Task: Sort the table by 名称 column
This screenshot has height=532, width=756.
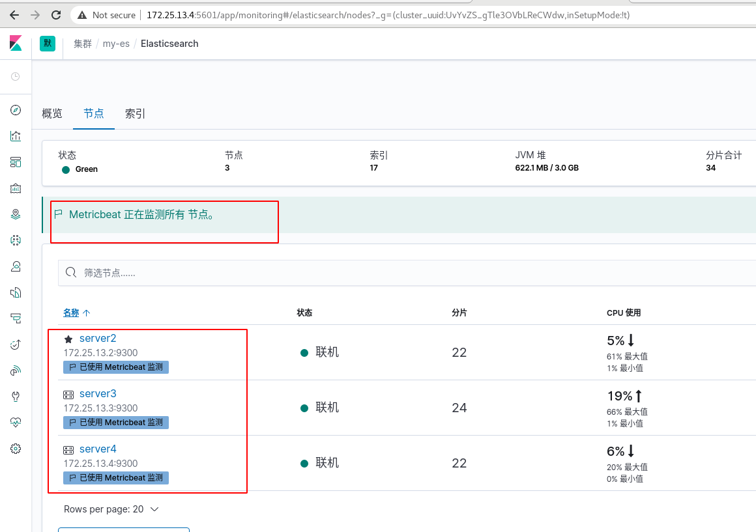Action: [77, 313]
